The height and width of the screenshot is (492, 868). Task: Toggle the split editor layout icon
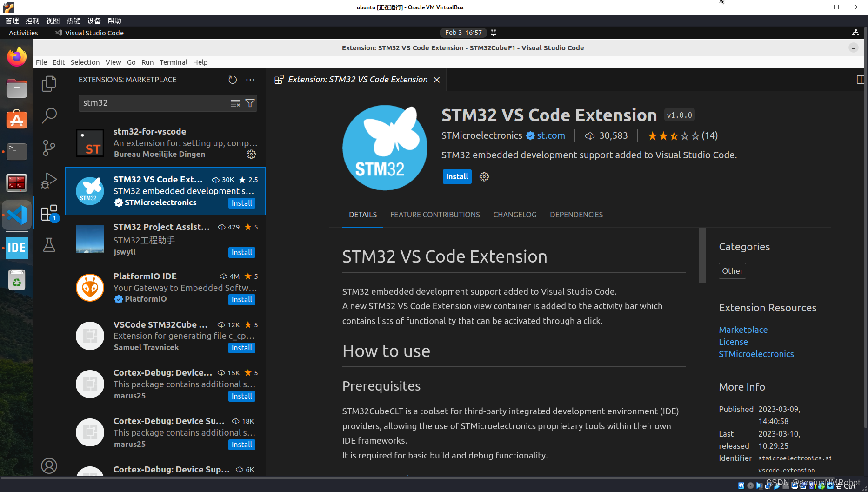(861, 80)
